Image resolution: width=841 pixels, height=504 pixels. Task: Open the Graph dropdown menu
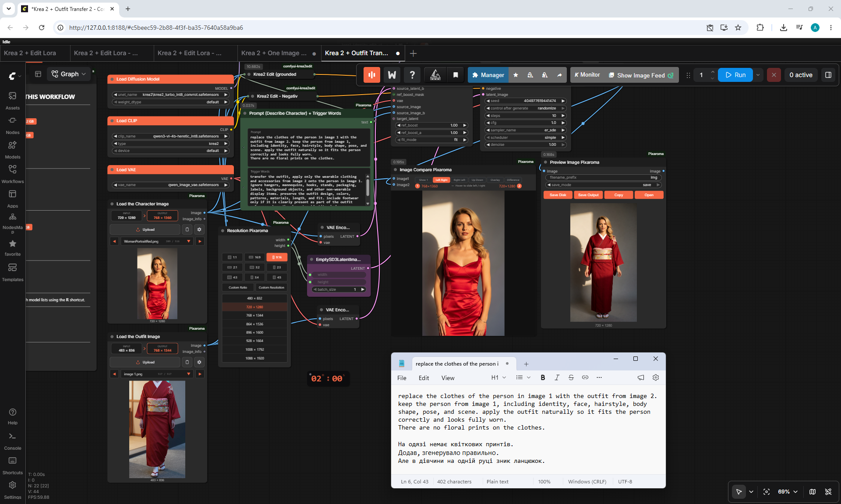tap(69, 74)
